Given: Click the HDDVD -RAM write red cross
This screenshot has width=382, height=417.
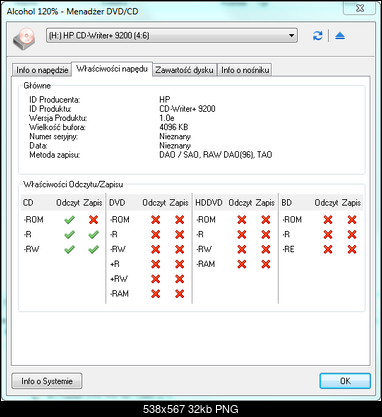Looking at the screenshot, I should point(266,264).
